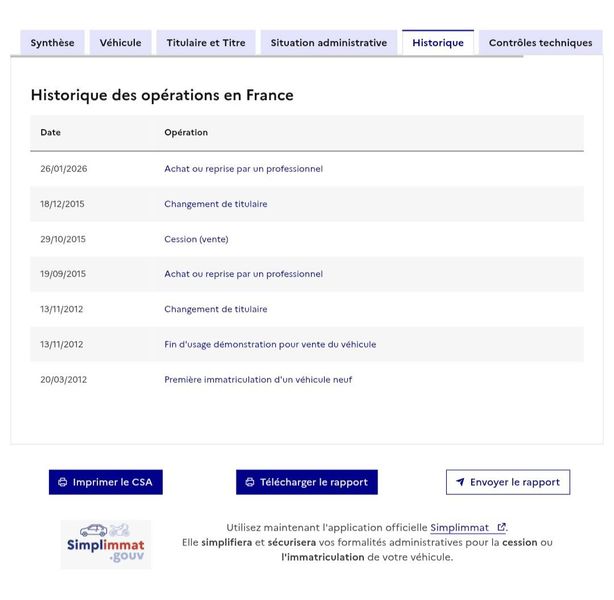Open the Contrôles techniques tab
Screen dimensions: 614x600
(540, 43)
